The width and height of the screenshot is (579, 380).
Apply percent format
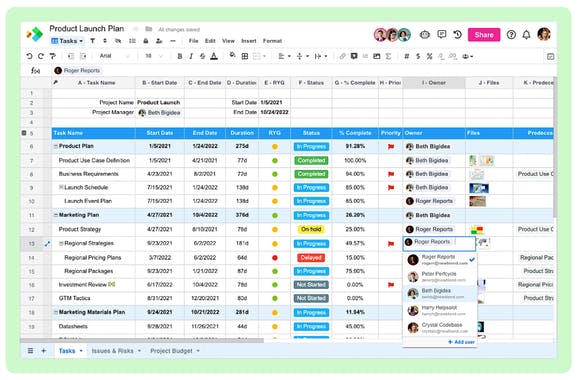(429, 56)
